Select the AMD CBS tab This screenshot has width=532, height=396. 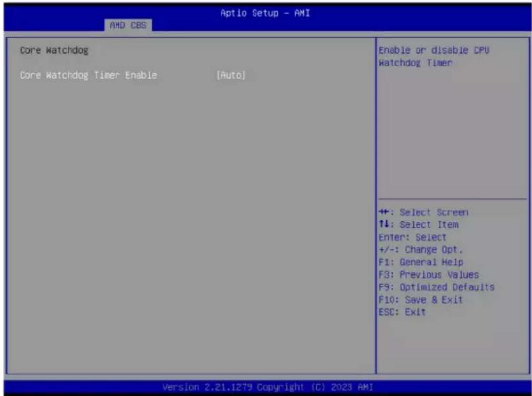point(128,25)
